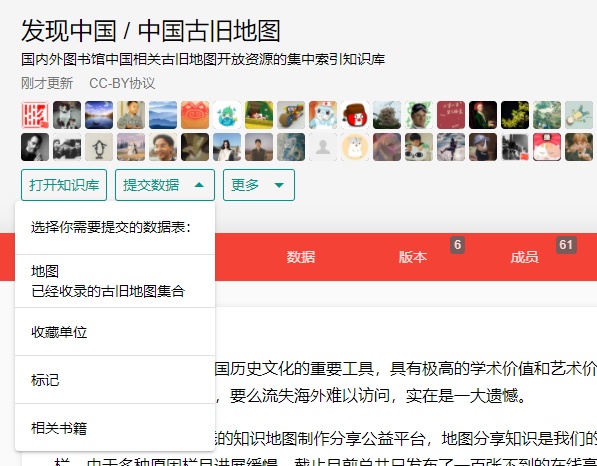
Task: Click the CC-BY协议 license link
Action: [x=122, y=83]
